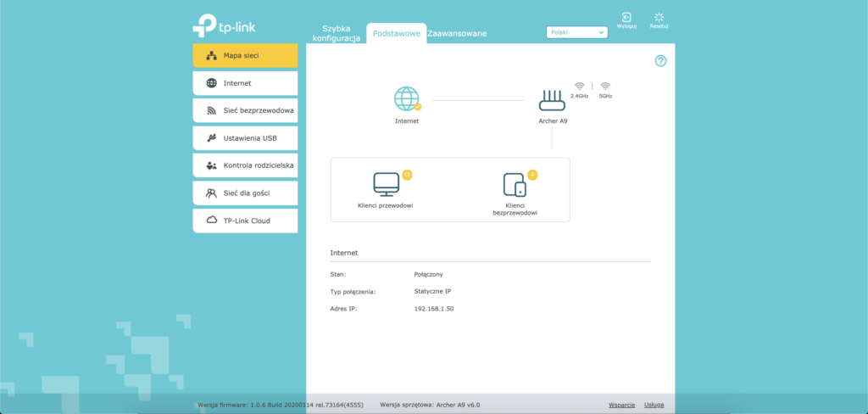Select the Archer A9 router icon
The image size is (868, 414).
click(x=552, y=101)
